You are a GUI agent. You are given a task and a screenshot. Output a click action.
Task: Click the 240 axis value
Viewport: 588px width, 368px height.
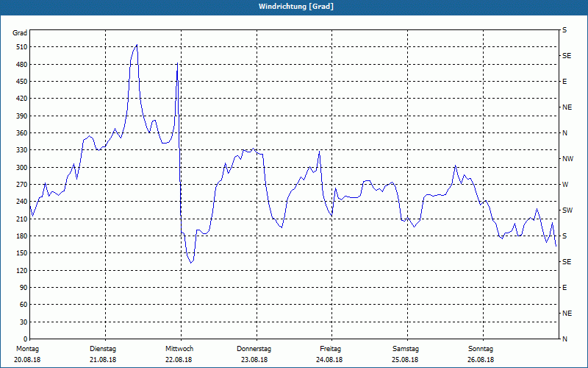click(x=22, y=202)
